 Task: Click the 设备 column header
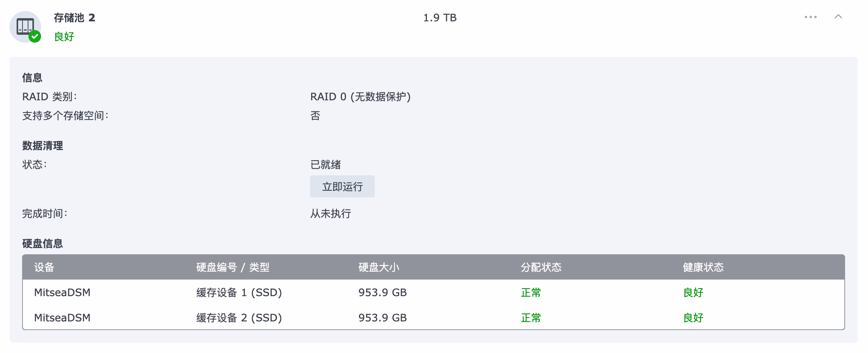44,267
